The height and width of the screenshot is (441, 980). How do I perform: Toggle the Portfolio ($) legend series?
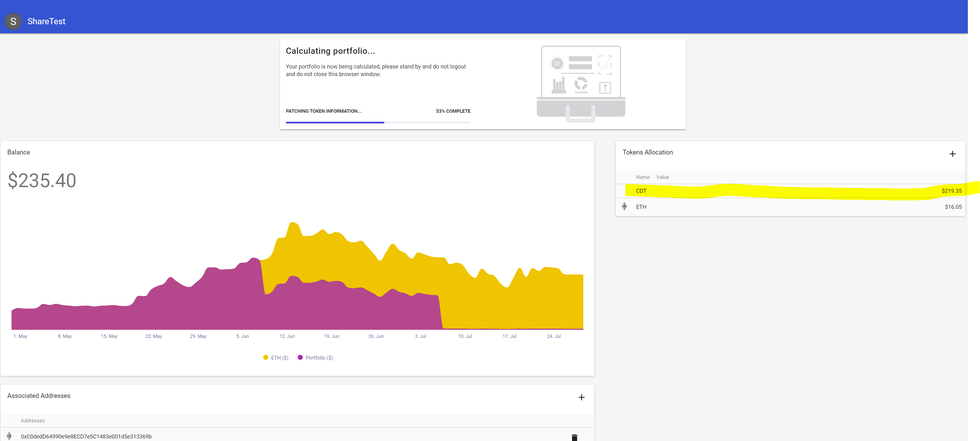(315, 358)
